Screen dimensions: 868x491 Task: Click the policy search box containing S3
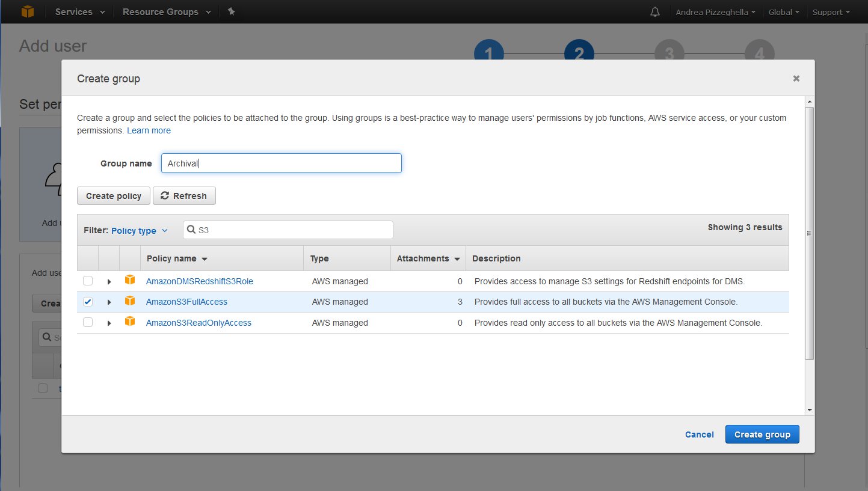coord(288,230)
